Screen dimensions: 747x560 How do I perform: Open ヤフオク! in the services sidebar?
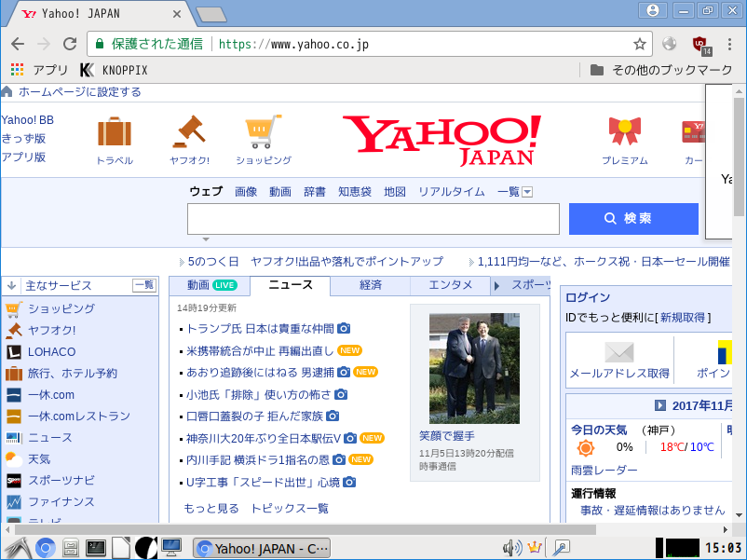coord(51,330)
